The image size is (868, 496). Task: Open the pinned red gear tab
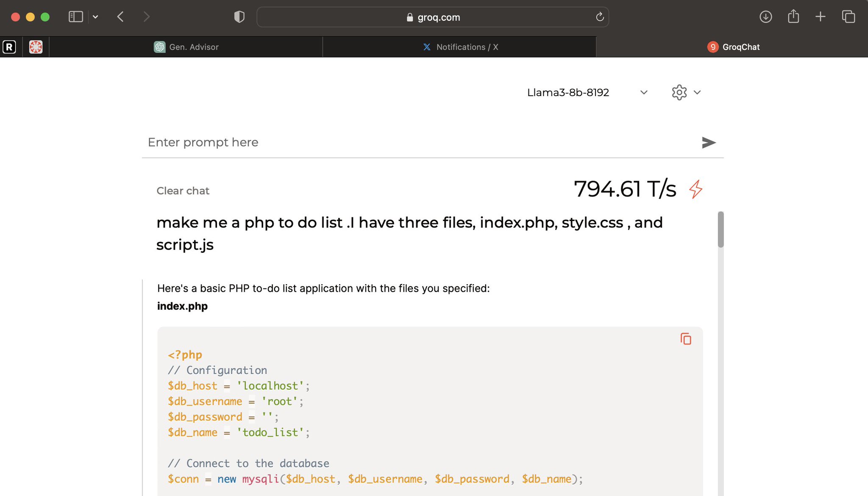click(36, 47)
